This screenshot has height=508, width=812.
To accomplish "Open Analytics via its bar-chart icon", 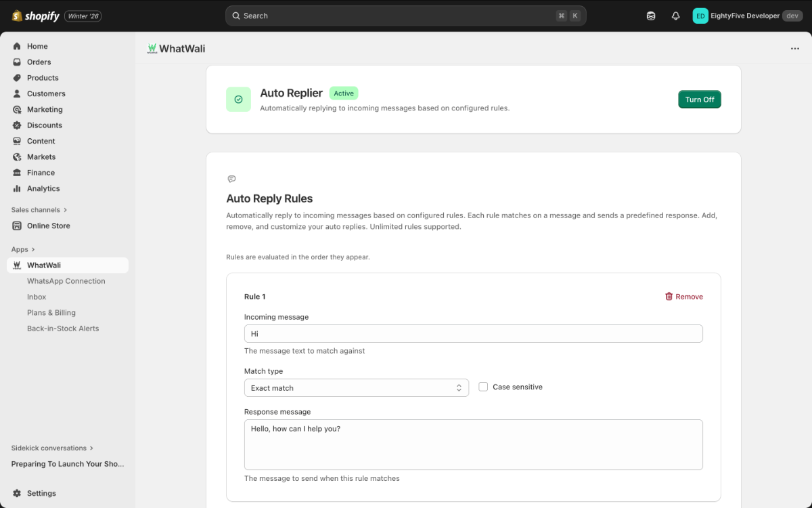I will click(17, 188).
